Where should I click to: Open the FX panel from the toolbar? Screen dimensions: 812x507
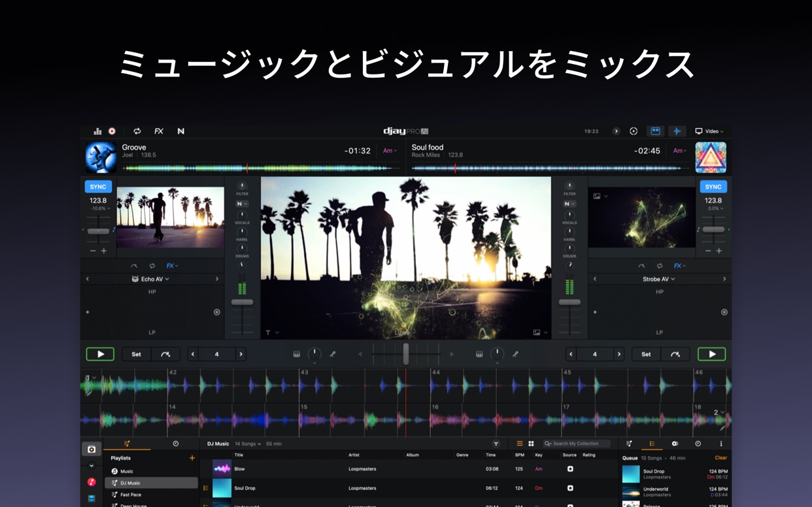[158, 131]
